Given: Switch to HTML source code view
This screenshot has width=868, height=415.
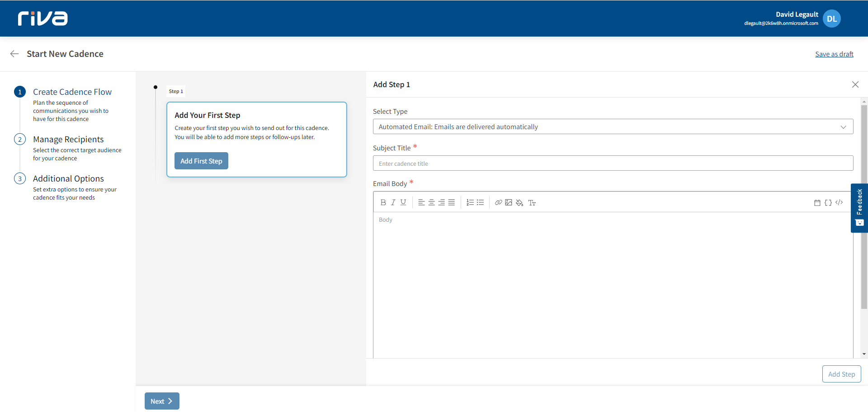Looking at the screenshot, I should coord(839,203).
